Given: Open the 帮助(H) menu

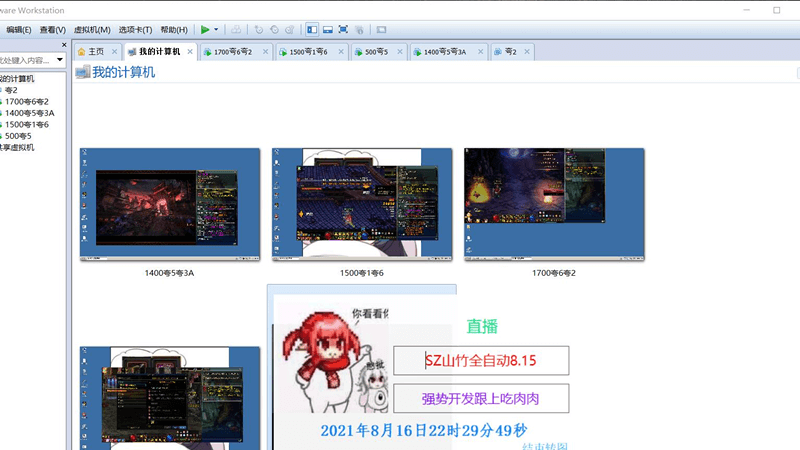Looking at the screenshot, I should [174, 30].
